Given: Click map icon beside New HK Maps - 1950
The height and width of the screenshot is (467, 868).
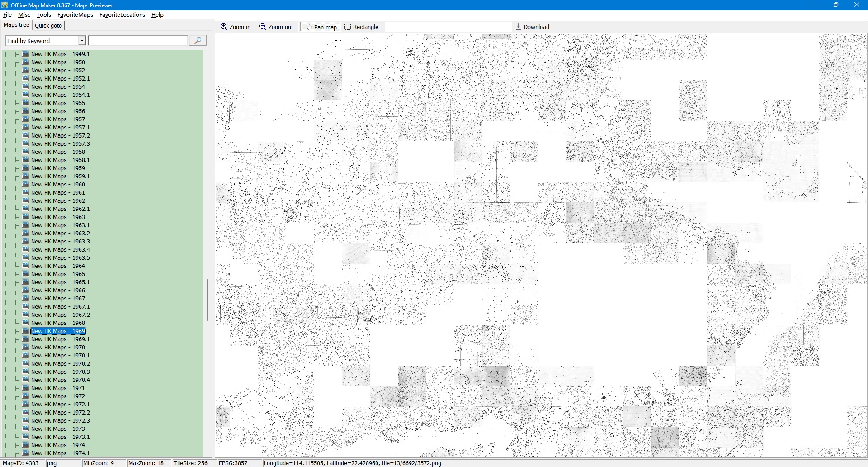Looking at the screenshot, I should [25, 62].
